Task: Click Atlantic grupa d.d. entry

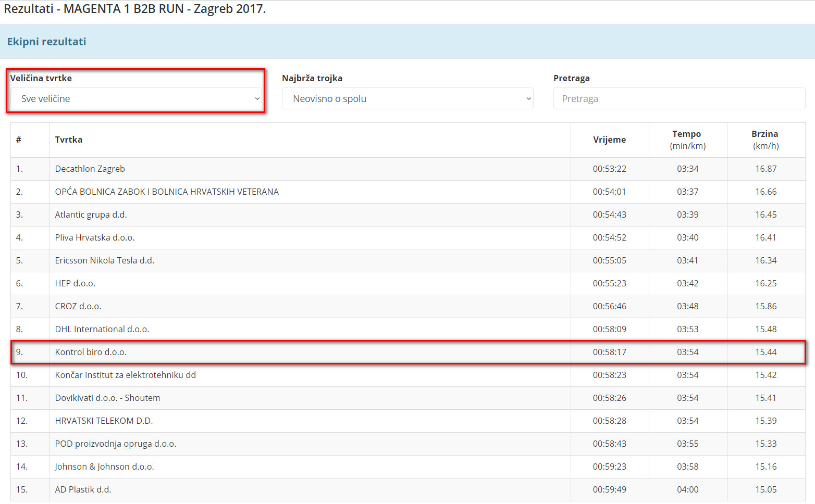Action: pyautogui.click(x=91, y=215)
